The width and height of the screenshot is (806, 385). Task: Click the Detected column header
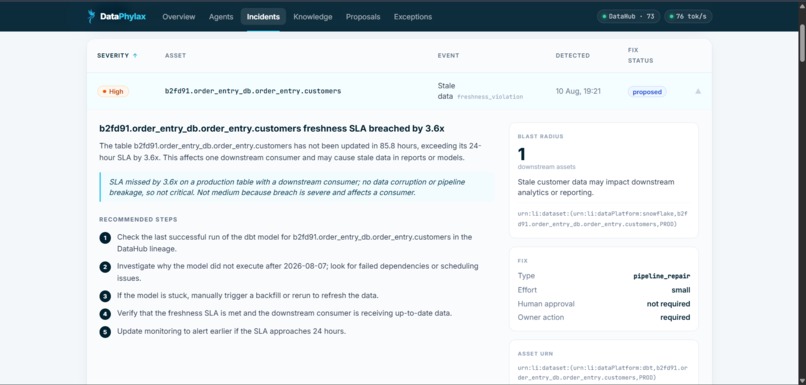point(573,56)
